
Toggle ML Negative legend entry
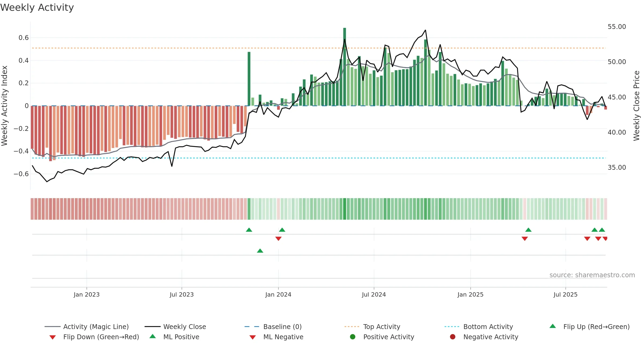click(x=276, y=337)
